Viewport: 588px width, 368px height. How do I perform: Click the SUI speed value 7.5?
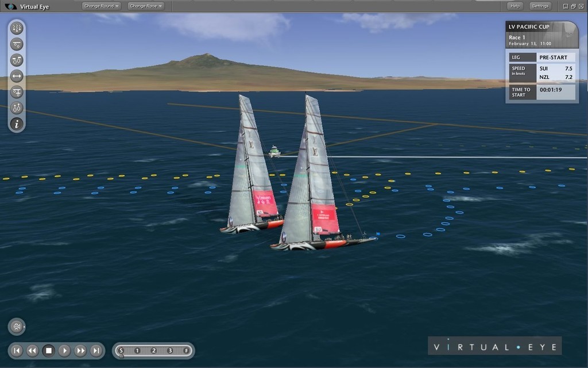pyautogui.click(x=568, y=68)
